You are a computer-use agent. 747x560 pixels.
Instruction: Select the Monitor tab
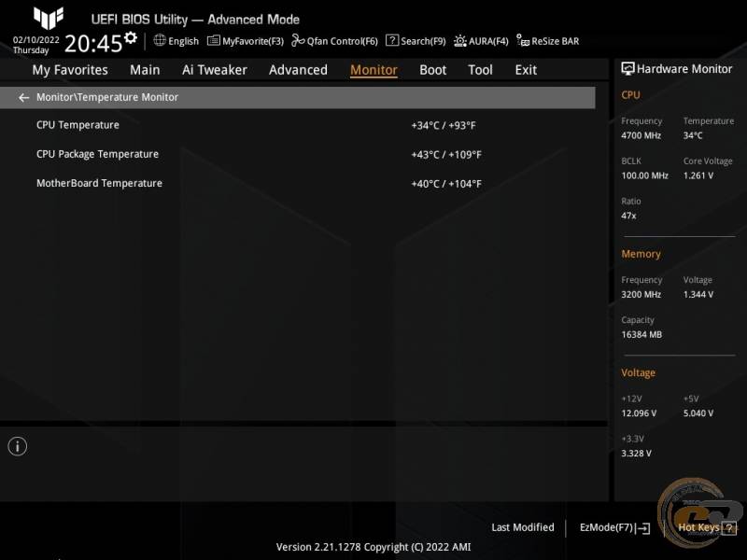[x=373, y=70]
